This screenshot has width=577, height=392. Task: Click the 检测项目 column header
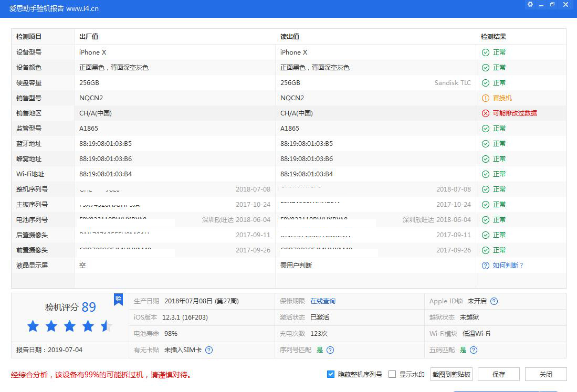point(29,37)
